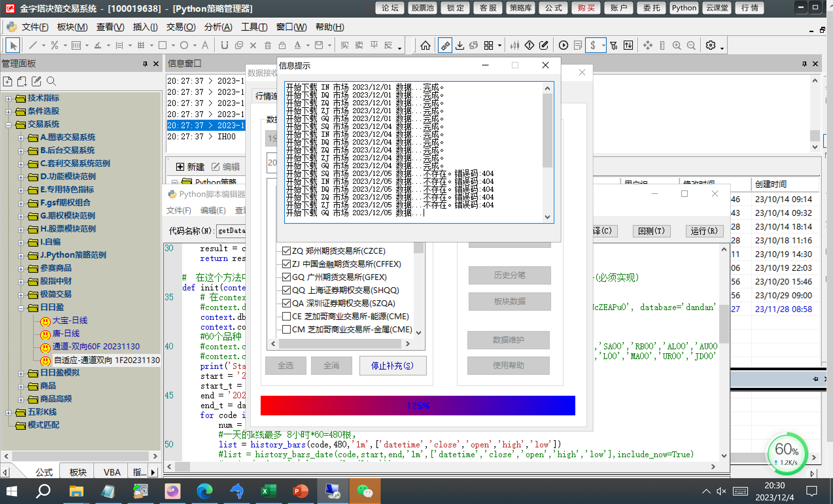The height and width of the screenshot is (504, 833).
Task: Click the zoom in magnifier icon
Action: pos(676,45)
